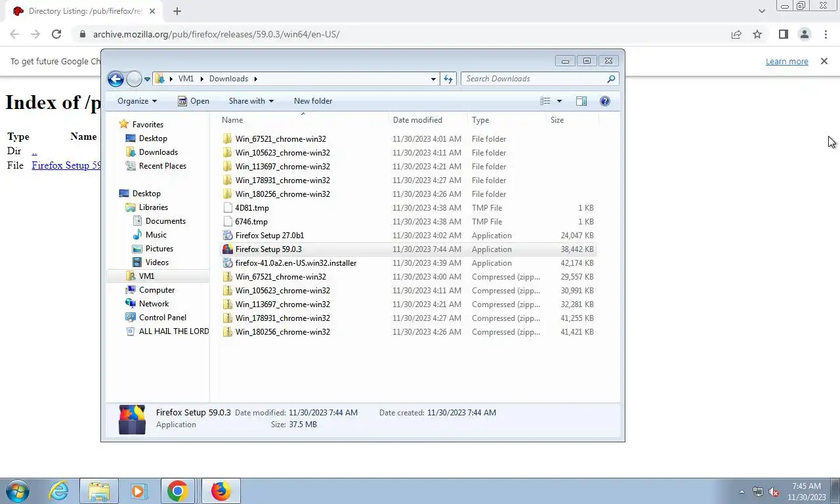Select the Win_180256_chrome-win32 file folder

click(x=408, y=194)
